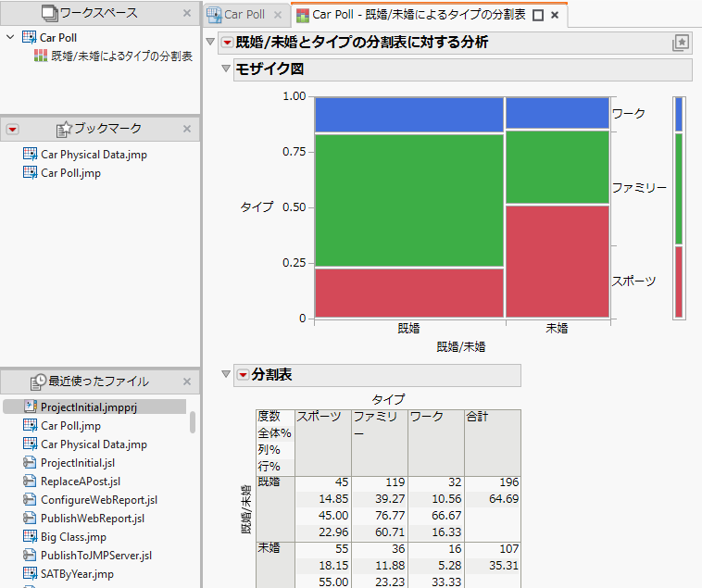The image size is (702, 588).
Task: Click the contingency report icon in workspace tree
Action: click(x=41, y=56)
